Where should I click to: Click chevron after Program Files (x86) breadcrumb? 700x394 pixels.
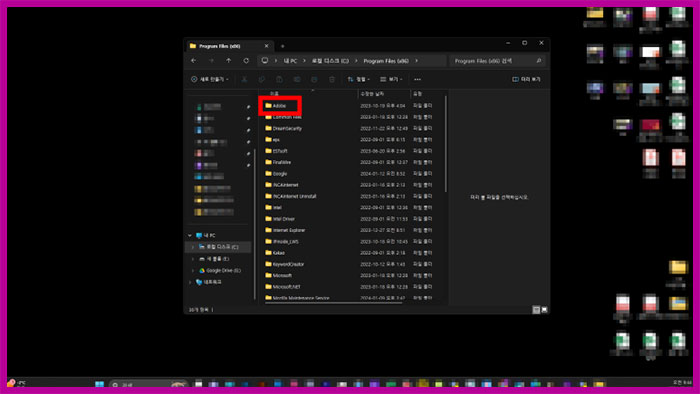coord(417,61)
